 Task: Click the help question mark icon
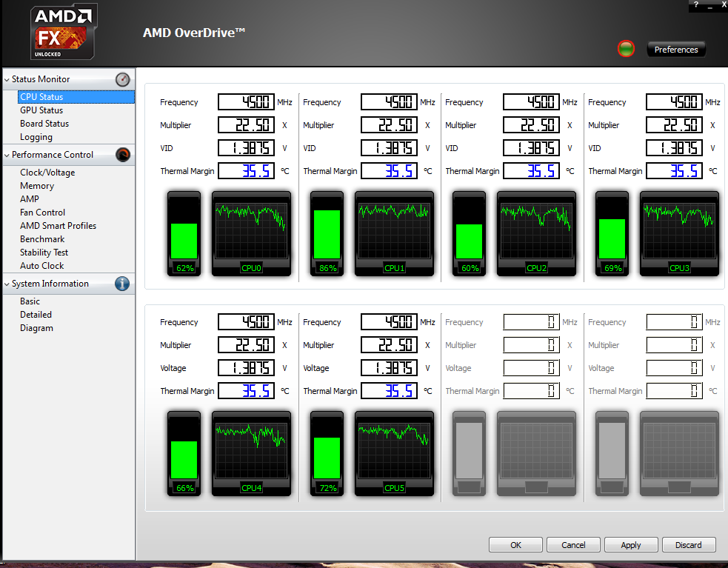(696, 4)
